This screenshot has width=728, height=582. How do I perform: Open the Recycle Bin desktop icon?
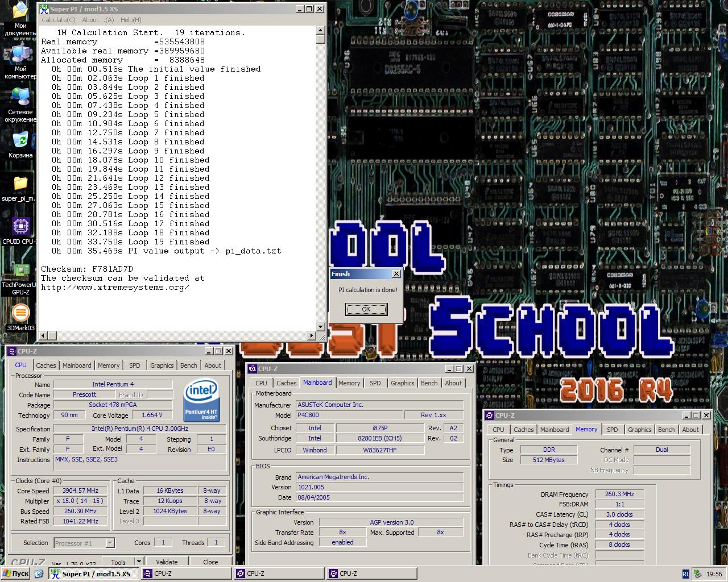click(20, 144)
